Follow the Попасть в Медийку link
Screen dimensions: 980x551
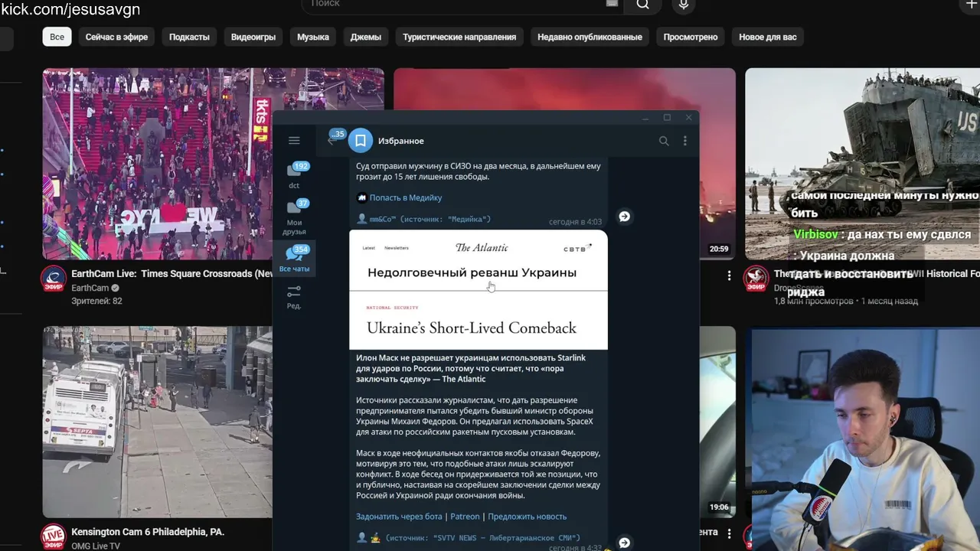click(x=406, y=197)
